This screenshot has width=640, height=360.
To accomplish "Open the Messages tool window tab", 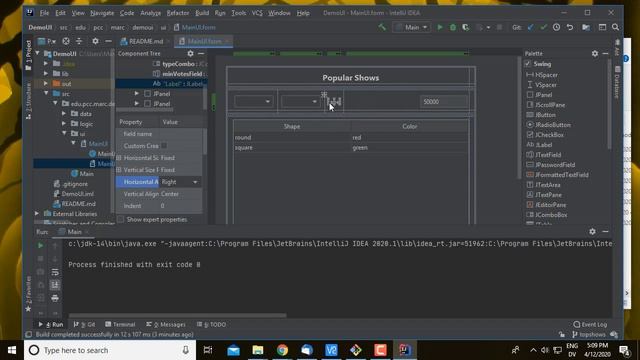I will click(166, 324).
